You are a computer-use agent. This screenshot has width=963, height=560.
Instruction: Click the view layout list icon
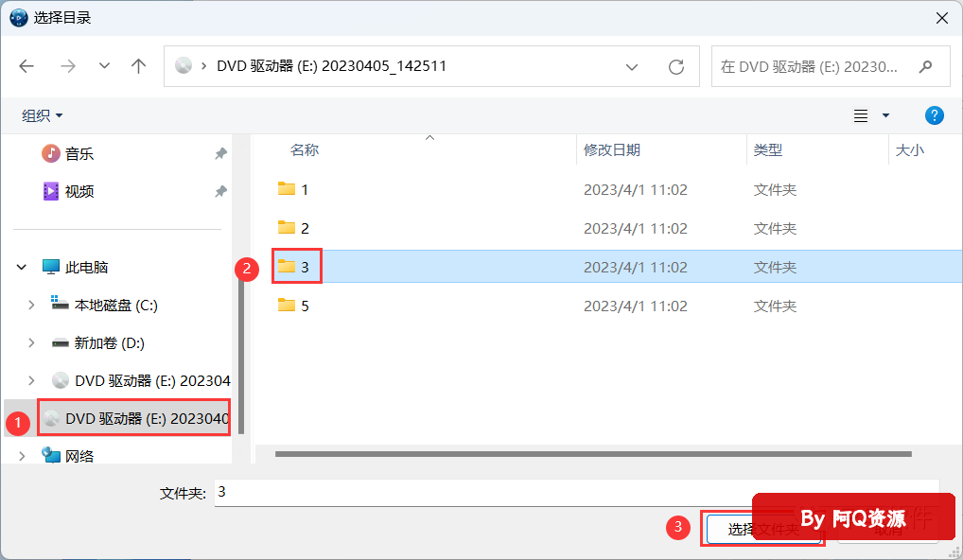click(x=861, y=115)
